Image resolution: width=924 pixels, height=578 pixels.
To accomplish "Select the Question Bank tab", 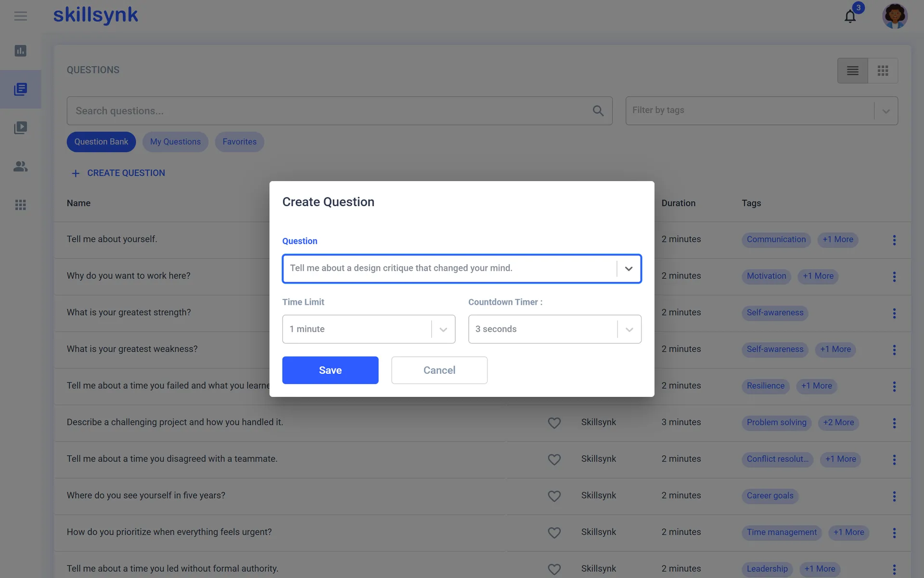I will [x=101, y=142].
